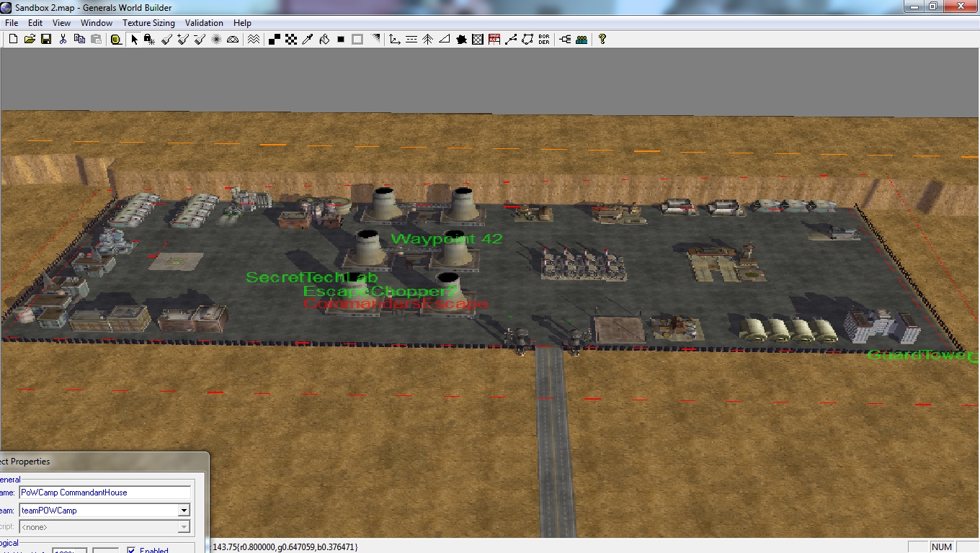Pick the tree grove placement tool
This screenshot has height=553, width=980.
(427, 40)
